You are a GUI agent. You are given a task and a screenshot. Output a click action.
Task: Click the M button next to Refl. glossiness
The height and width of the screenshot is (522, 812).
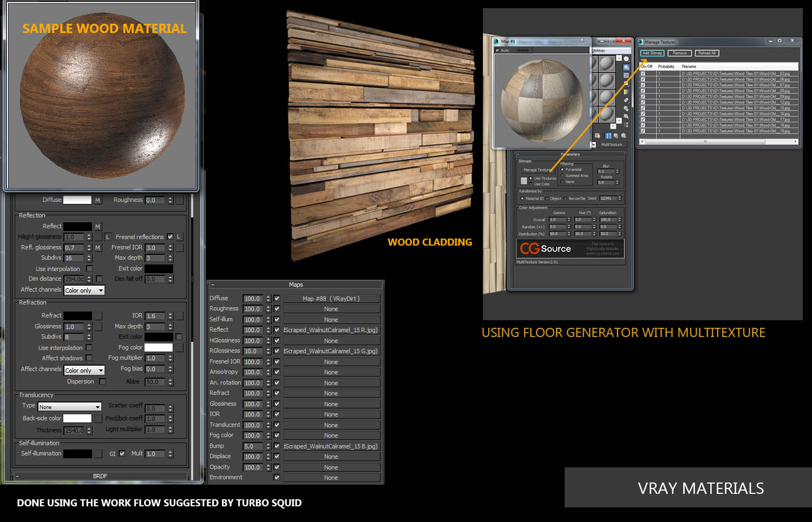(x=98, y=248)
